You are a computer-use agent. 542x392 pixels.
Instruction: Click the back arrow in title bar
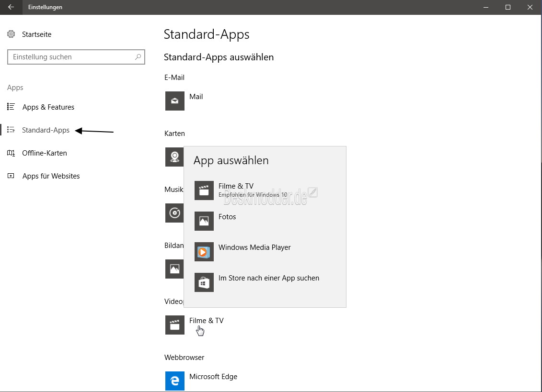11,7
